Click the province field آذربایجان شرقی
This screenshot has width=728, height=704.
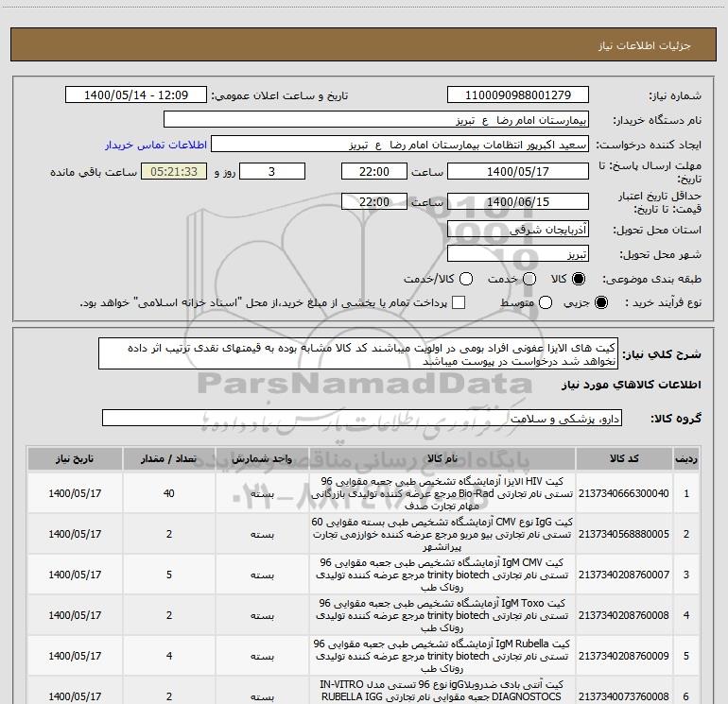pyautogui.click(x=518, y=229)
